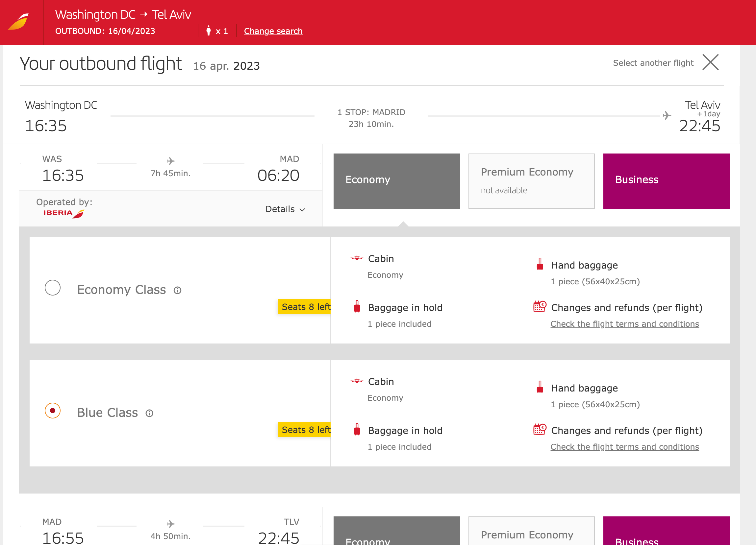The width and height of the screenshot is (756, 545).
Task: Check the flight terms and conditions for Blue Class
Action: (x=625, y=446)
